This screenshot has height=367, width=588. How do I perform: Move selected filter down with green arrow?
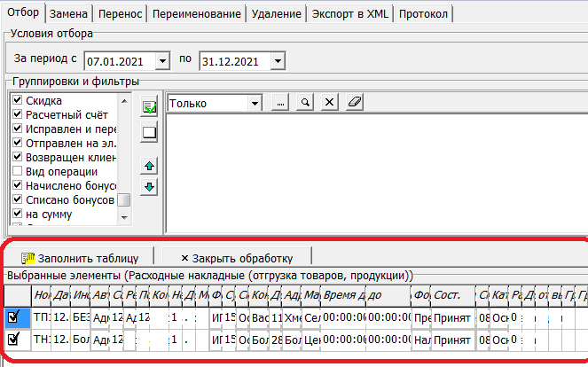pos(150,186)
